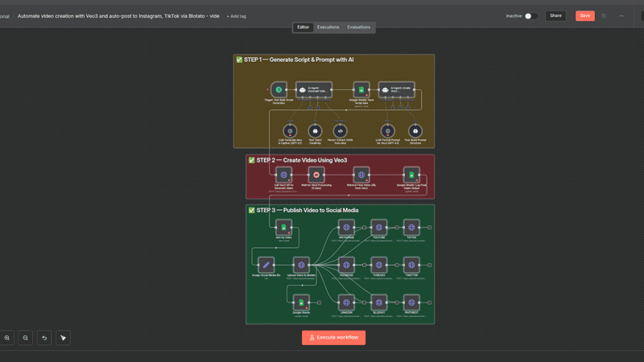Viewport: 644px width, 362px height.
Task: Click the Execute workflow button
Action: [x=333, y=338]
